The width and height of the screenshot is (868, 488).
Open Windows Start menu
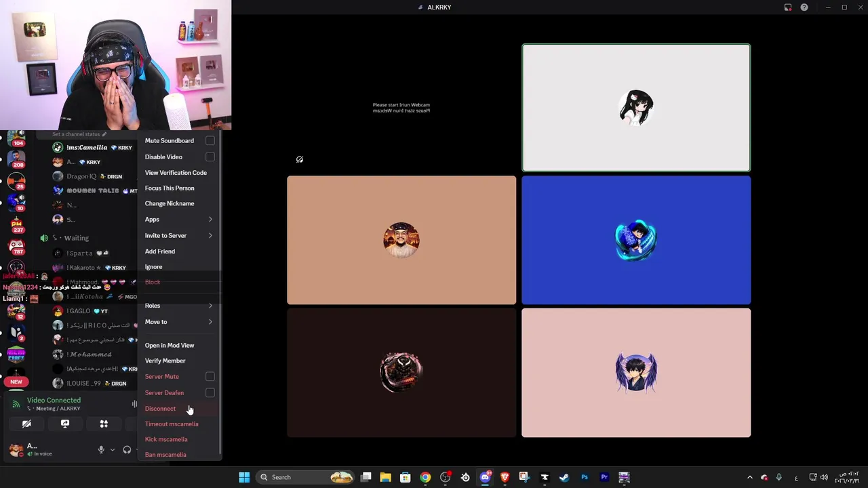[x=244, y=477]
